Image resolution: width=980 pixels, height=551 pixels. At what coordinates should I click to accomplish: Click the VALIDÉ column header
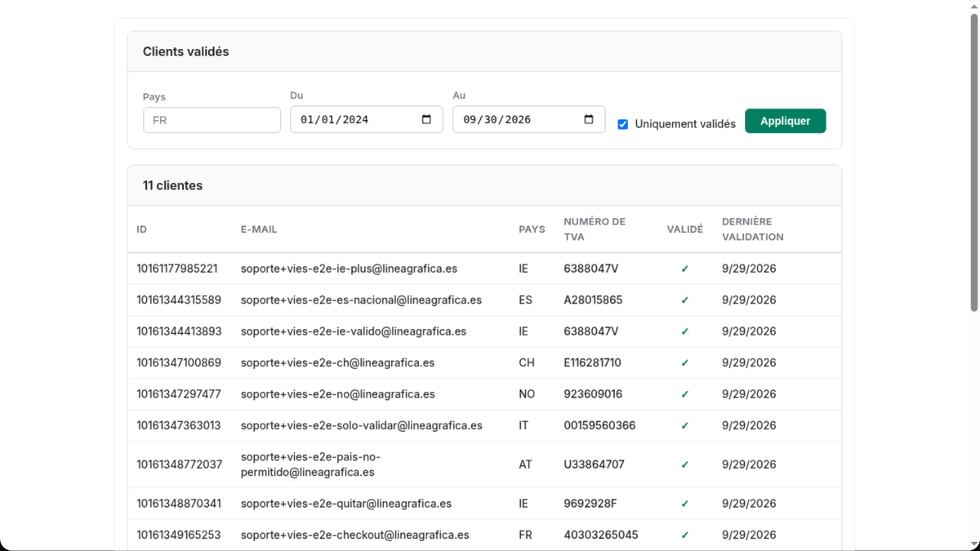pyautogui.click(x=685, y=229)
